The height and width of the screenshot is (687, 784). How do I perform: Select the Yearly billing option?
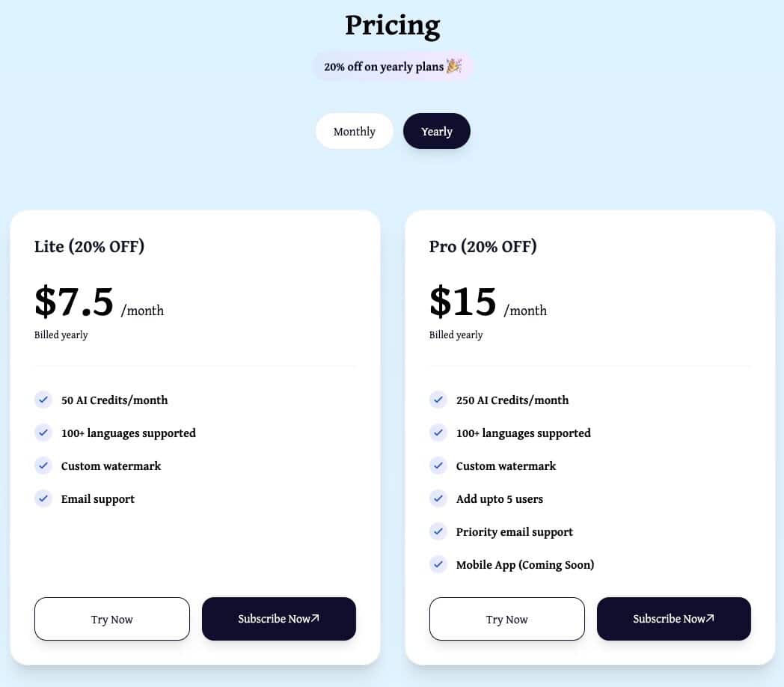point(436,131)
